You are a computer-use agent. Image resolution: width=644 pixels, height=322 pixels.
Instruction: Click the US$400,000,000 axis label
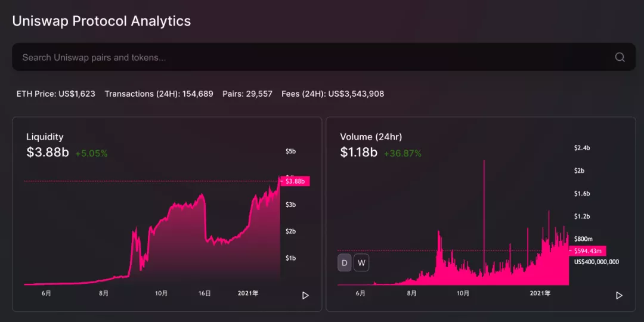click(596, 262)
